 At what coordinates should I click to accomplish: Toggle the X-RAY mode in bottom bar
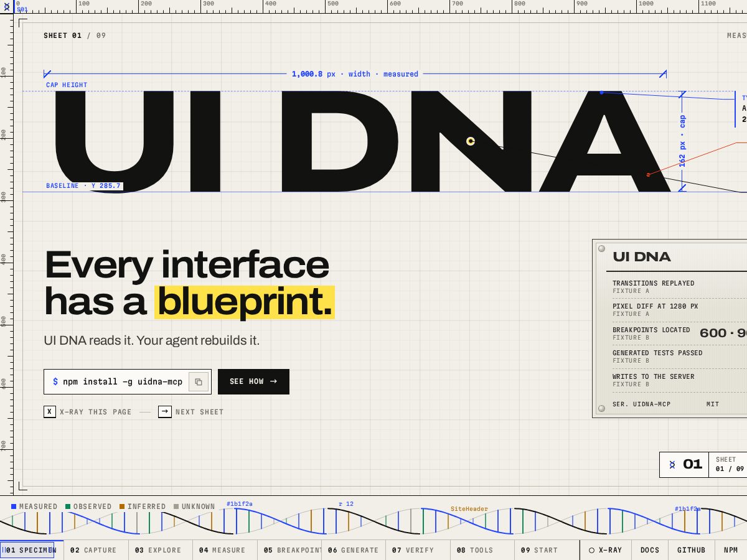606,550
